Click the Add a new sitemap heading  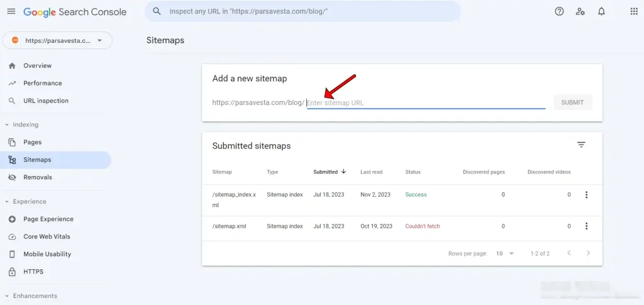tap(249, 79)
